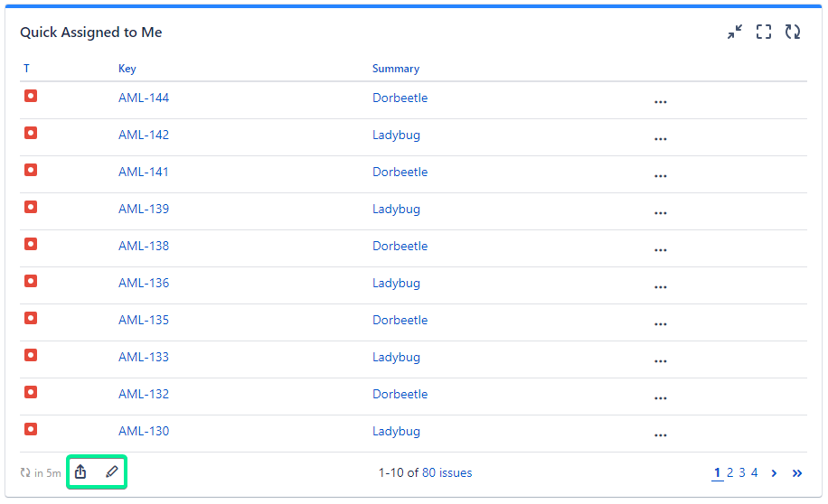828x504 pixels.
Task: Open the more actions menu for AML-139
Action: [x=660, y=213]
